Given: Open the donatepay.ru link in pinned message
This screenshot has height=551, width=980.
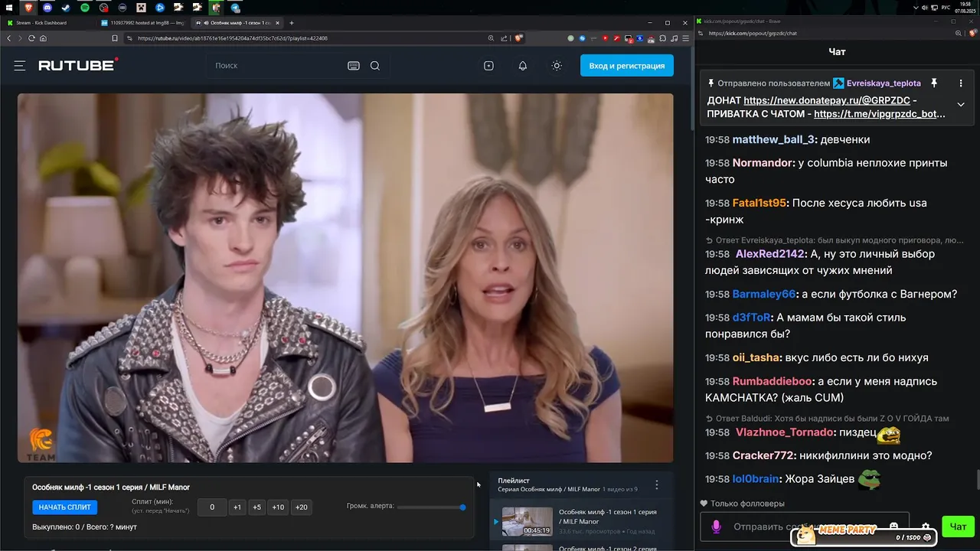Looking at the screenshot, I should [x=827, y=100].
